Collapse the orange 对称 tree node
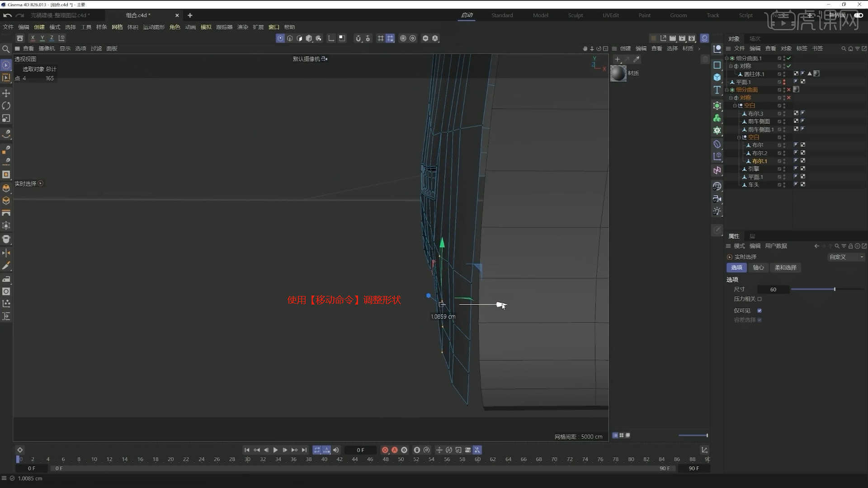This screenshot has height=488, width=868. pos(731,98)
